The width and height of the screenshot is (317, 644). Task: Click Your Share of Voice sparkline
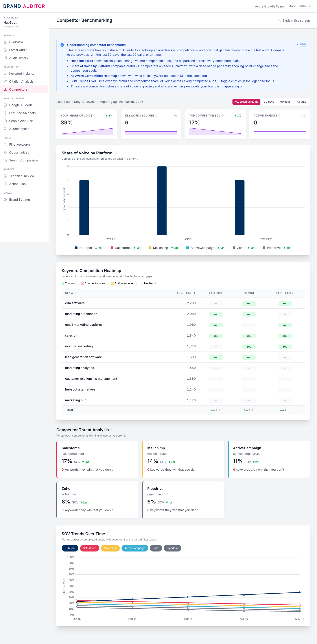click(87, 131)
